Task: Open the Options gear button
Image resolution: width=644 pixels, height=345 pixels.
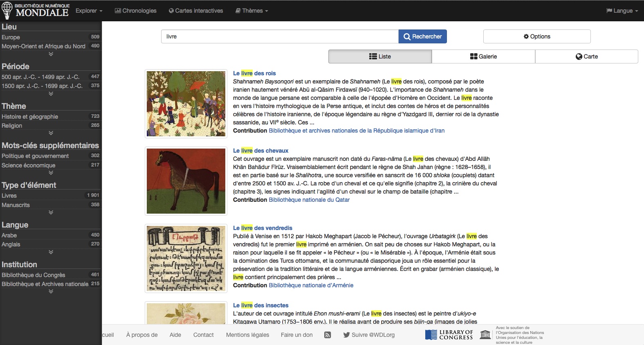Action: (536, 36)
